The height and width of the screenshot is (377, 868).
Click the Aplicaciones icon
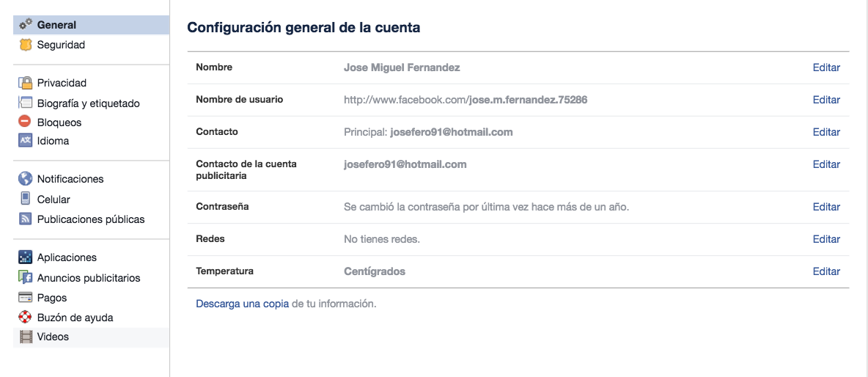pos(26,257)
